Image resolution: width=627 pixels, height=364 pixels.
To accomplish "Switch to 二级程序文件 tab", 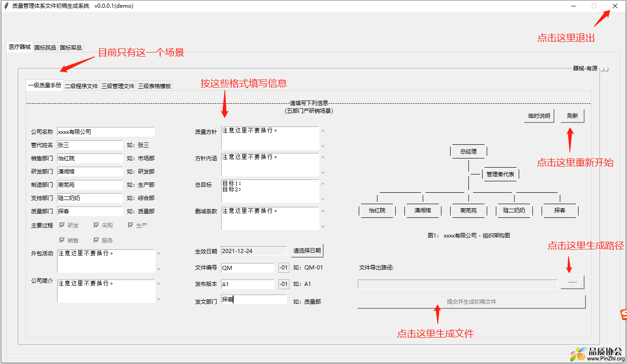I will tap(81, 85).
